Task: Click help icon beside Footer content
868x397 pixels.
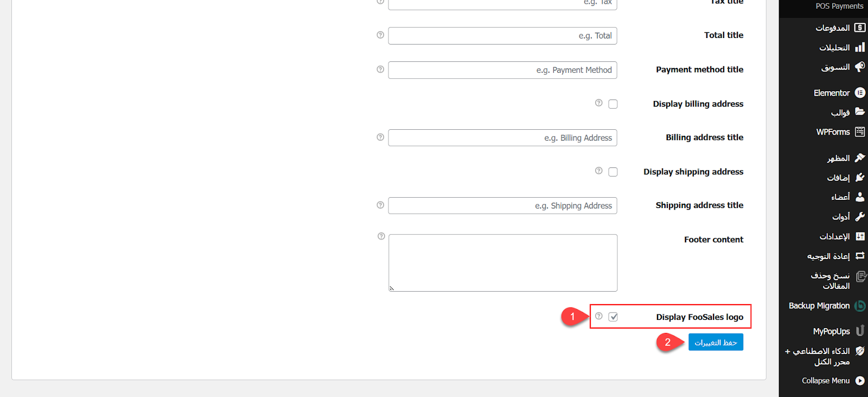Action: 381,236
